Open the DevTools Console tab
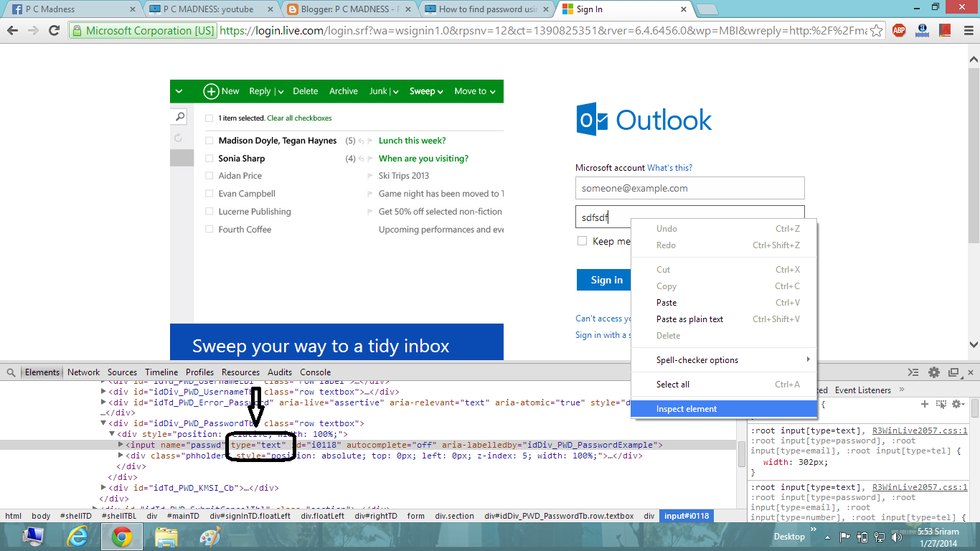 click(x=316, y=372)
